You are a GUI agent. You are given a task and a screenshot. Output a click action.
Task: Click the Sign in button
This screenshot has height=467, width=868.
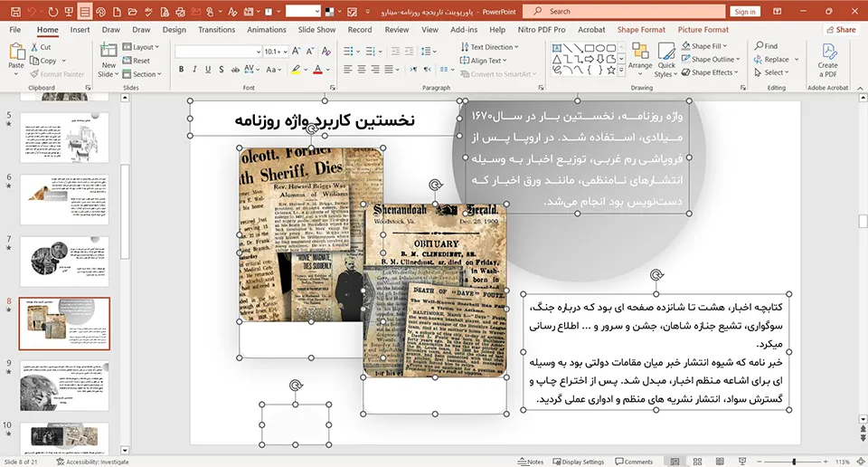[745, 12]
